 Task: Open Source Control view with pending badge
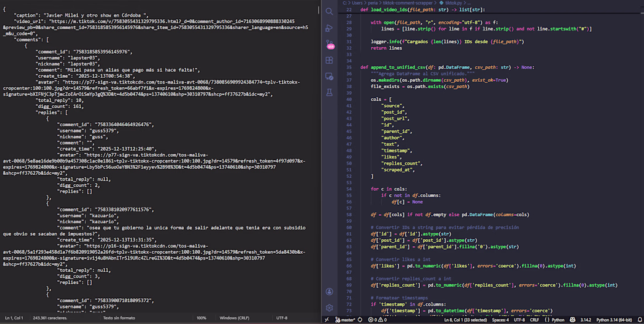(330, 44)
